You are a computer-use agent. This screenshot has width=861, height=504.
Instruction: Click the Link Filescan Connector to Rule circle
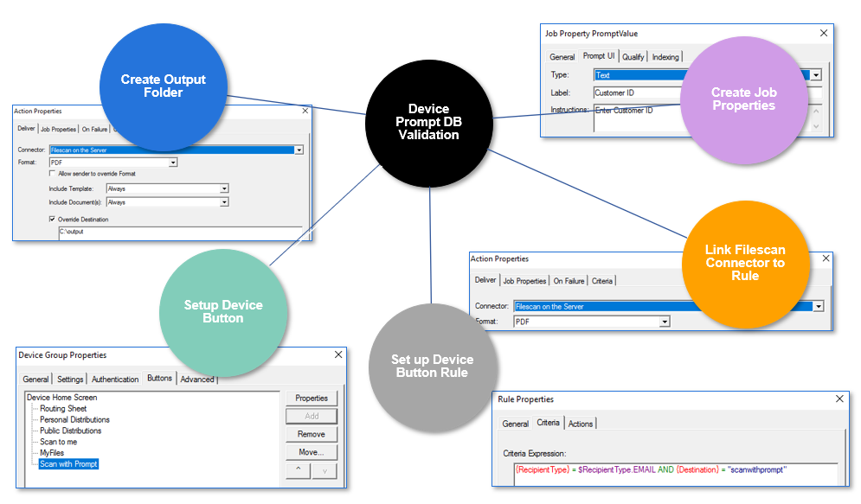click(x=745, y=265)
